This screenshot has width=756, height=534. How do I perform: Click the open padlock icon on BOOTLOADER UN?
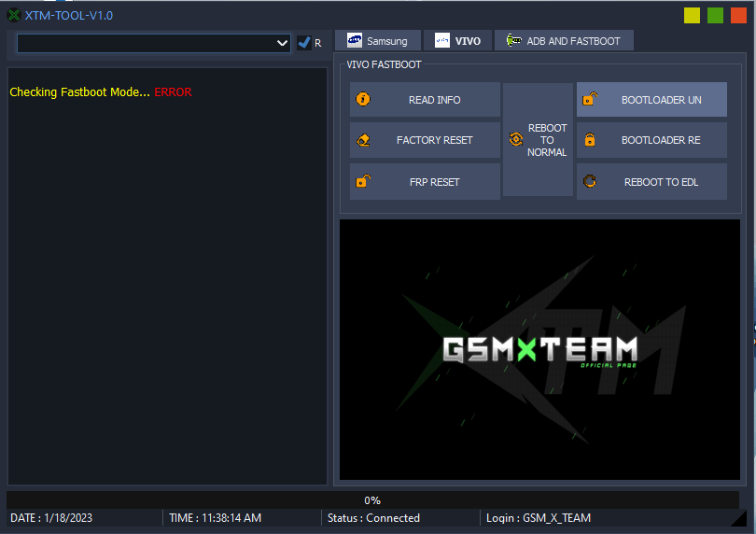click(x=589, y=98)
